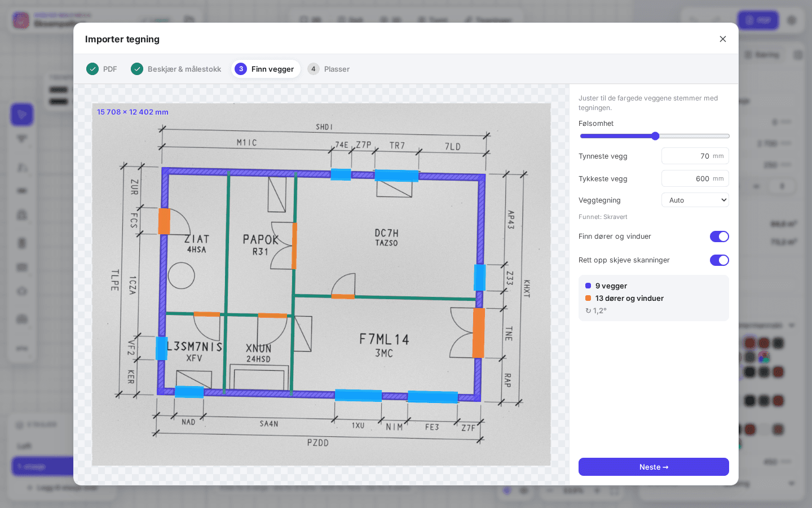Click the room label ZIAT in drawing
812x508 pixels.
(x=197, y=239)
